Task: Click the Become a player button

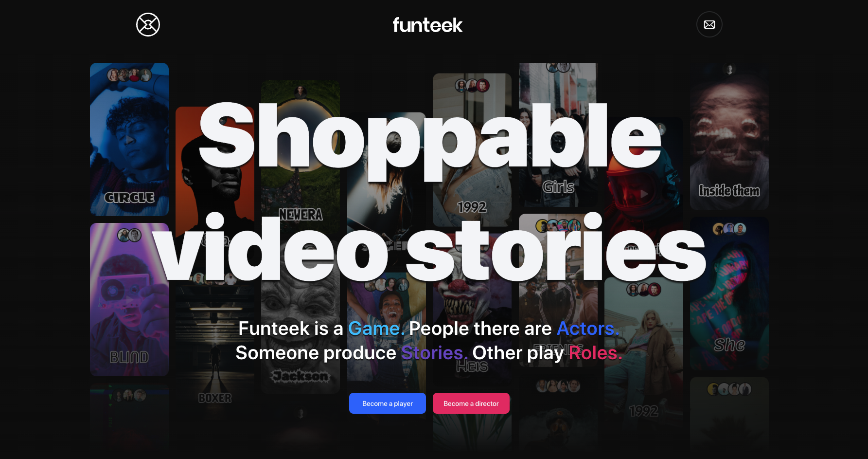Action: click(388, 404)
